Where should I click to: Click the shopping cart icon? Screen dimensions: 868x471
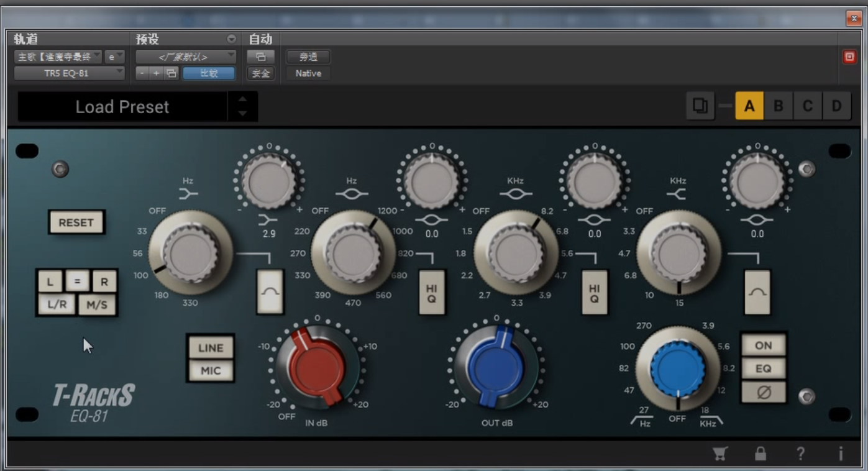point(720,454)
